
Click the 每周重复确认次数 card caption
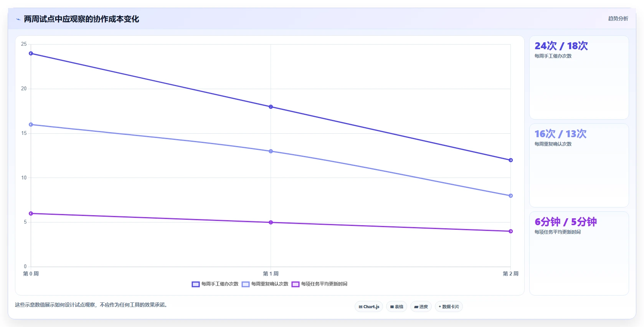coord(553,144)
